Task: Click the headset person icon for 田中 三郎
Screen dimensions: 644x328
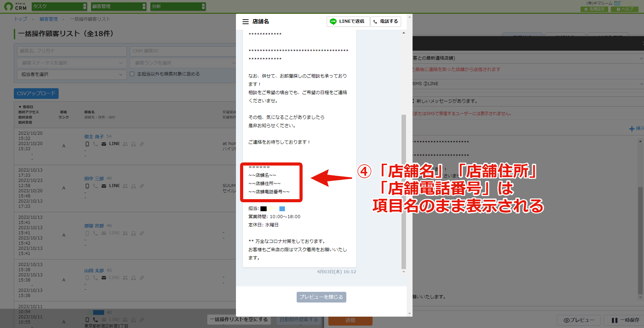Action: click(133, 186)
